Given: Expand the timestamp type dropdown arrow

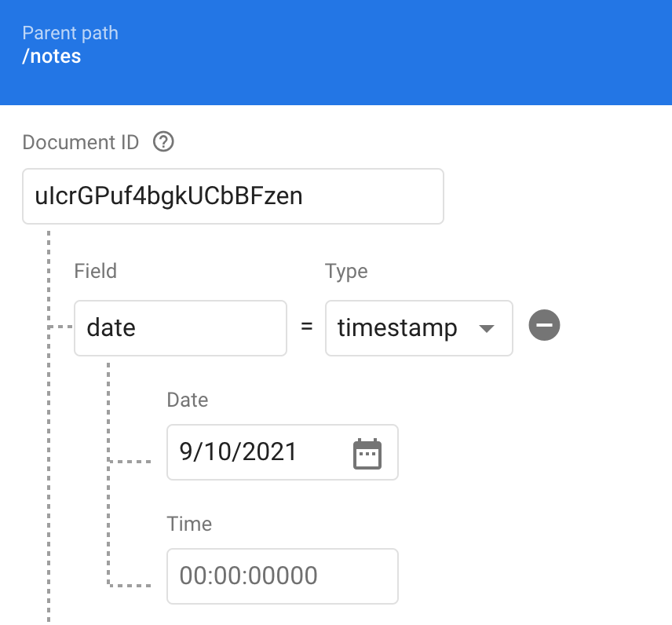Looking at the screenshot, I should click(x=487, y=328).
